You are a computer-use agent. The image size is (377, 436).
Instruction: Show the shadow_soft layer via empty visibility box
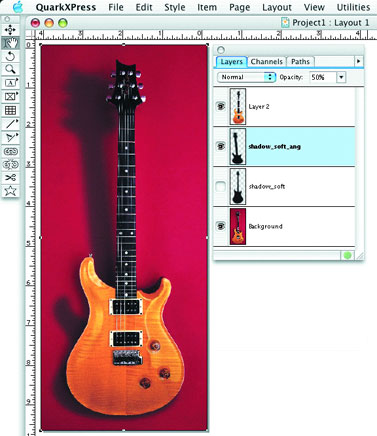(221, 187)
